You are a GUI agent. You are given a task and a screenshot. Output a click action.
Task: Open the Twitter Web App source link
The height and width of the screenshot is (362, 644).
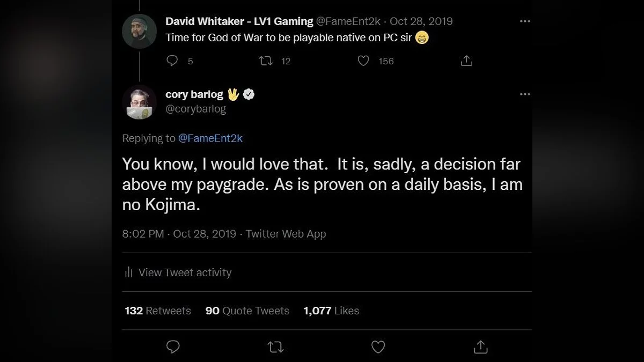coord(286,234)
